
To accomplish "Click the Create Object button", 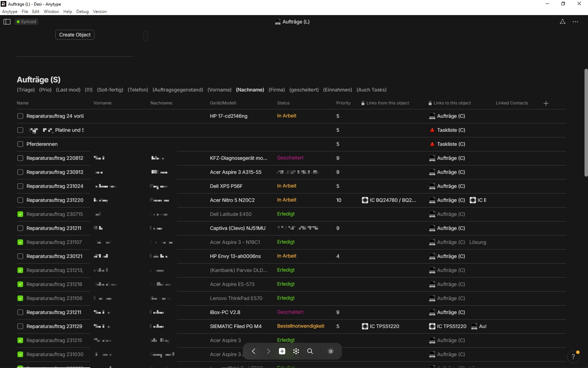I will [75, 35].
